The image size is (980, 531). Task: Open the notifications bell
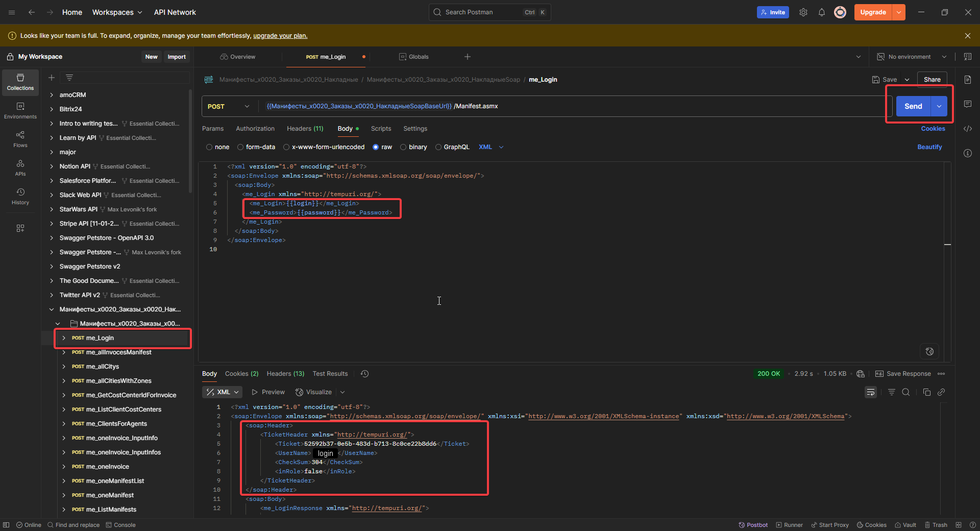[x=822, y=12]
